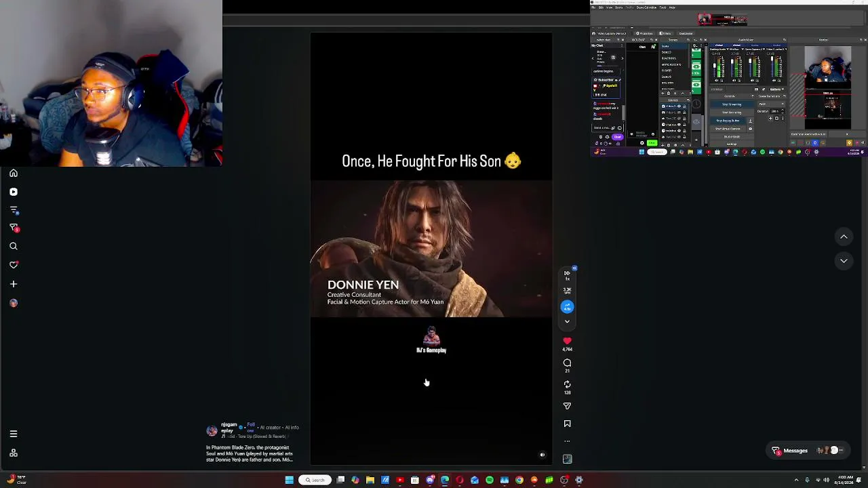The image size is (868, 488).
Task: Open the TikTok home feed icon
Action: pos(13,173)
